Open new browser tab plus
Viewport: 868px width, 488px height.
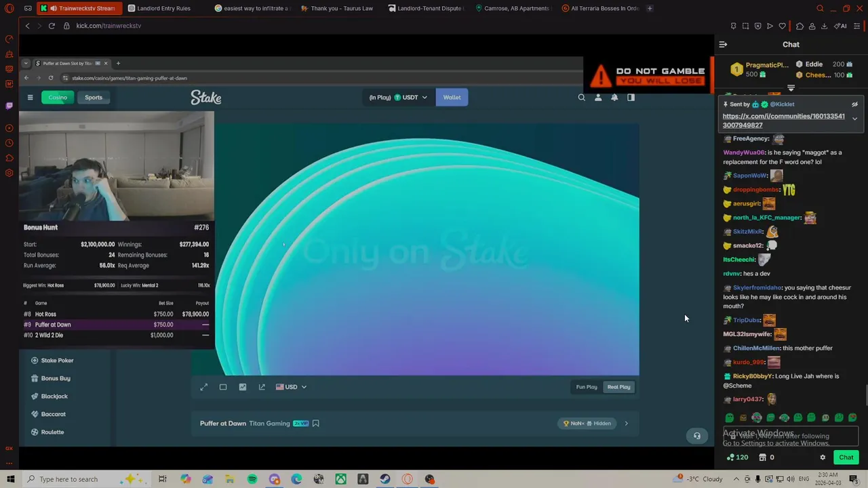point(650,8)
